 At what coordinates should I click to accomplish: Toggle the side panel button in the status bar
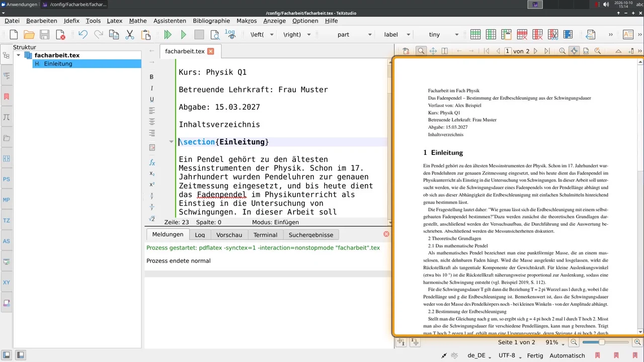click(7, 355)
